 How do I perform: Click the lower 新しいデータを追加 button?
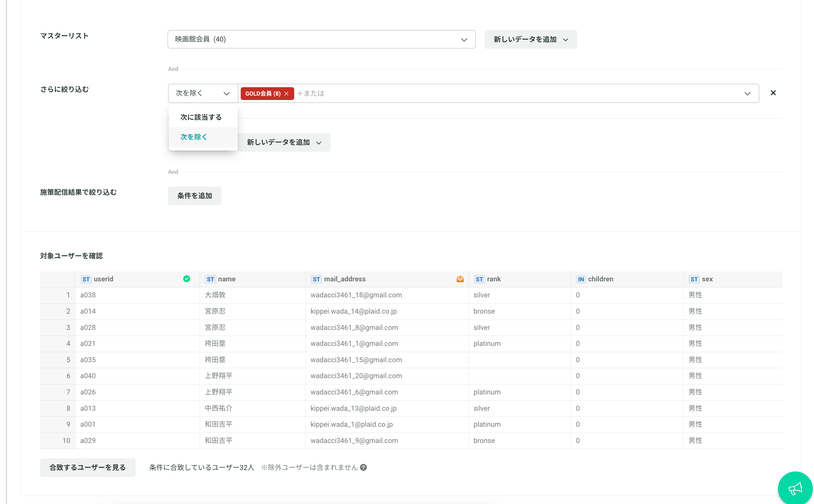pos(284,142)
